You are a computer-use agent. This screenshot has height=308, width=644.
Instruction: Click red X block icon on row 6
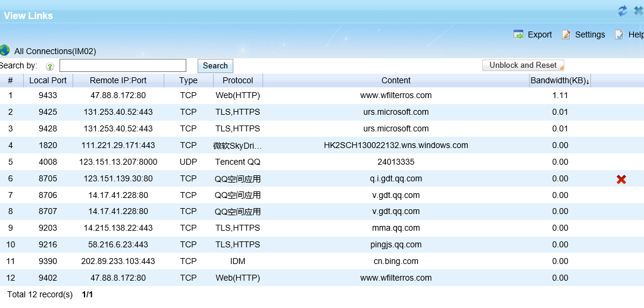coord(621,179)
